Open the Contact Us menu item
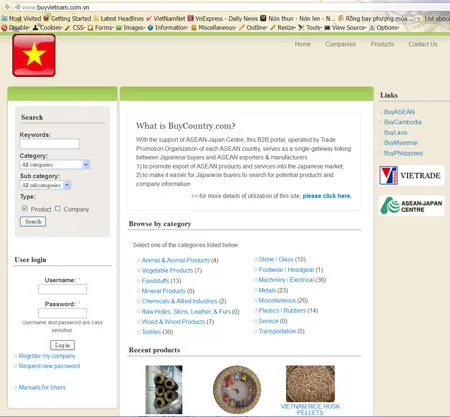 [x=423, y=44]
